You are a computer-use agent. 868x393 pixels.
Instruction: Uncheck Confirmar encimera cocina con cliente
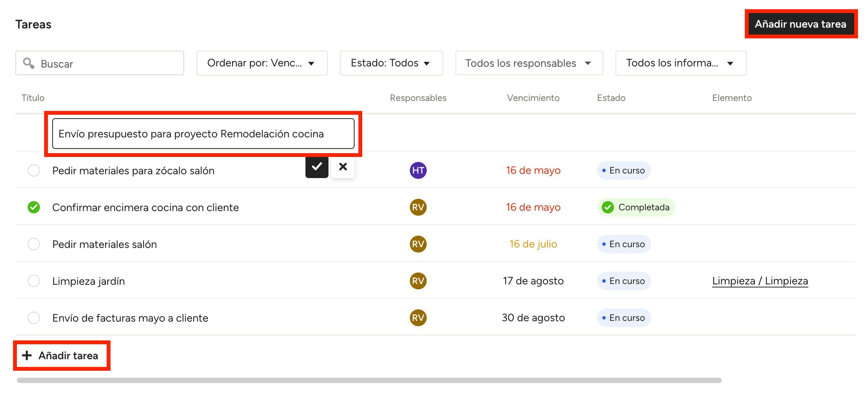34,207
